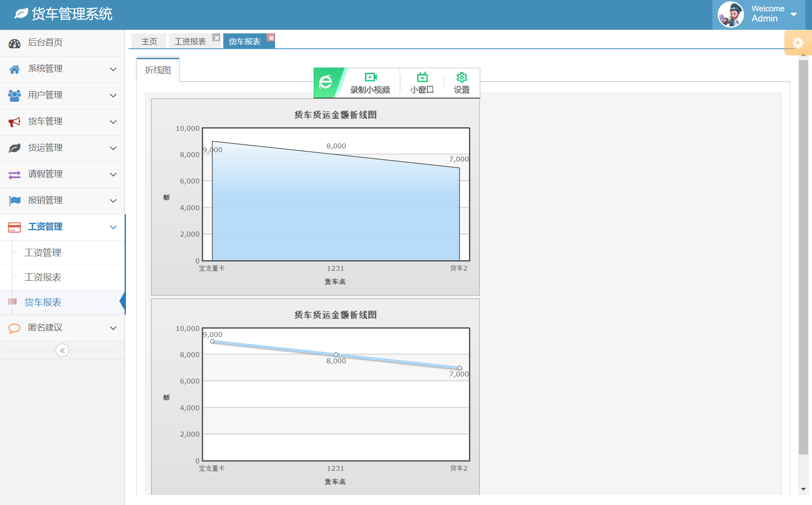This screenshot has width=812, height=505.
Task: Click the megaphone icon for 货车管理
Action: click(14, 122)
